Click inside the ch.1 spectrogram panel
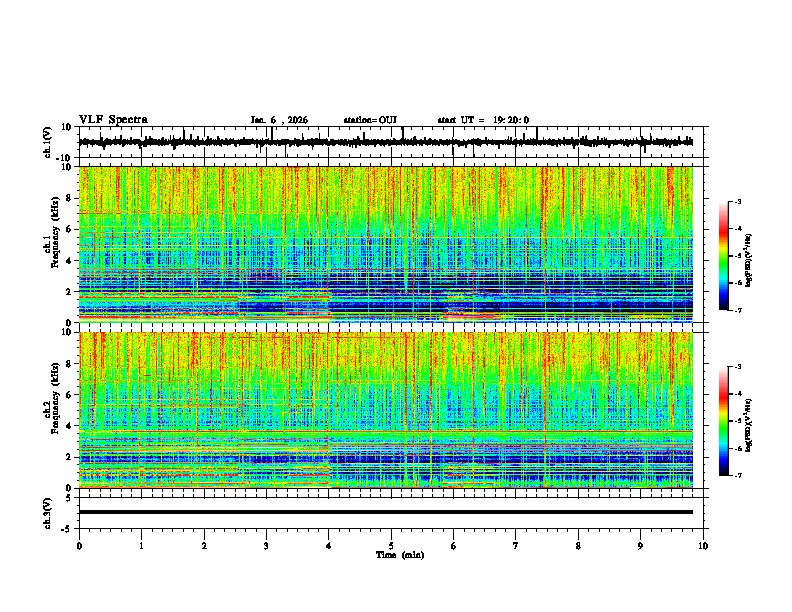 pyautogui.click(x=385, y=244)
